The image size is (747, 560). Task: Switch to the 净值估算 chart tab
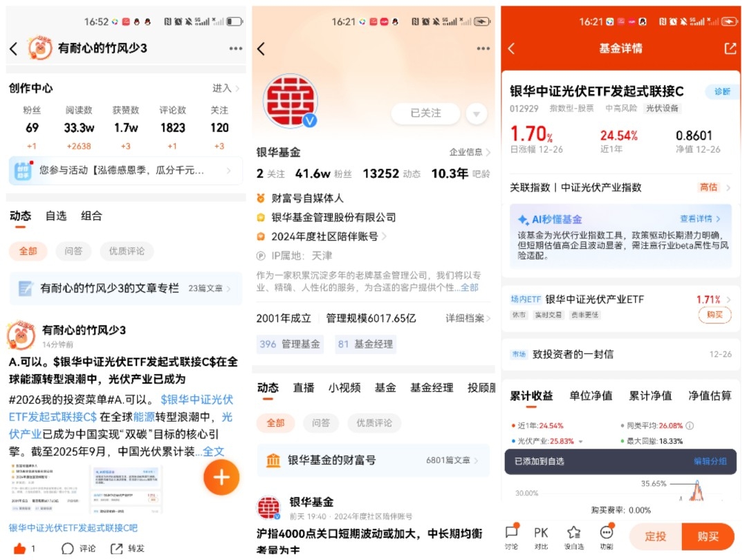point(710,395)
